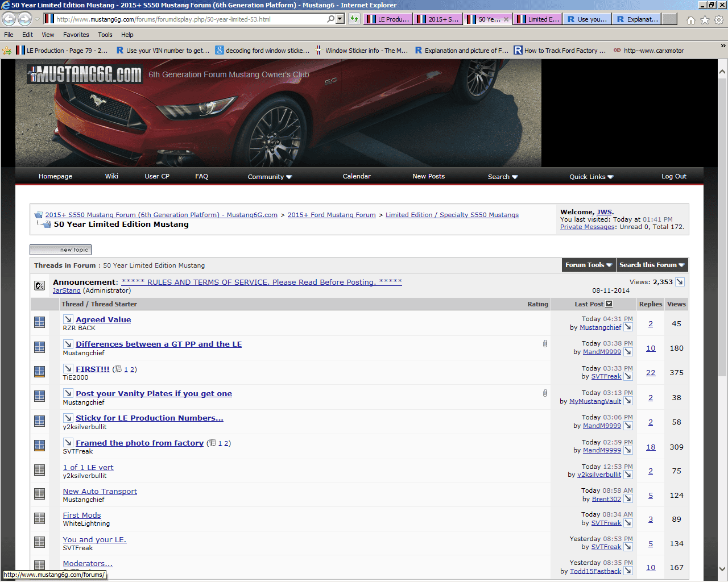The image size is (728, 582).
Task: Click the arrow icon next to announcement views
Action: [x=680, y=282]
